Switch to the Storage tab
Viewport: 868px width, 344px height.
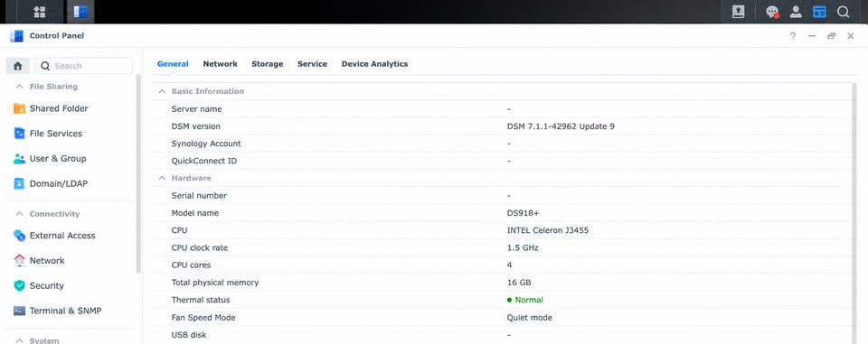pos(268,64)
